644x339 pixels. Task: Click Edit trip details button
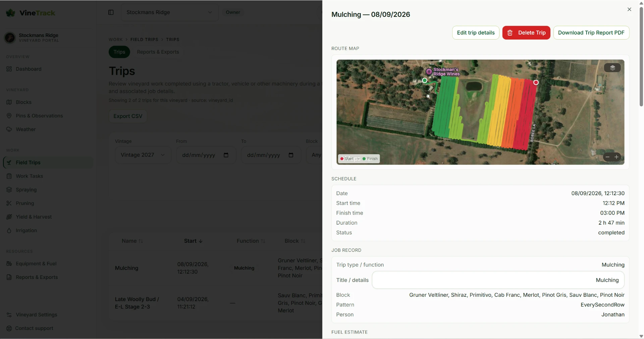click(476, 33)
